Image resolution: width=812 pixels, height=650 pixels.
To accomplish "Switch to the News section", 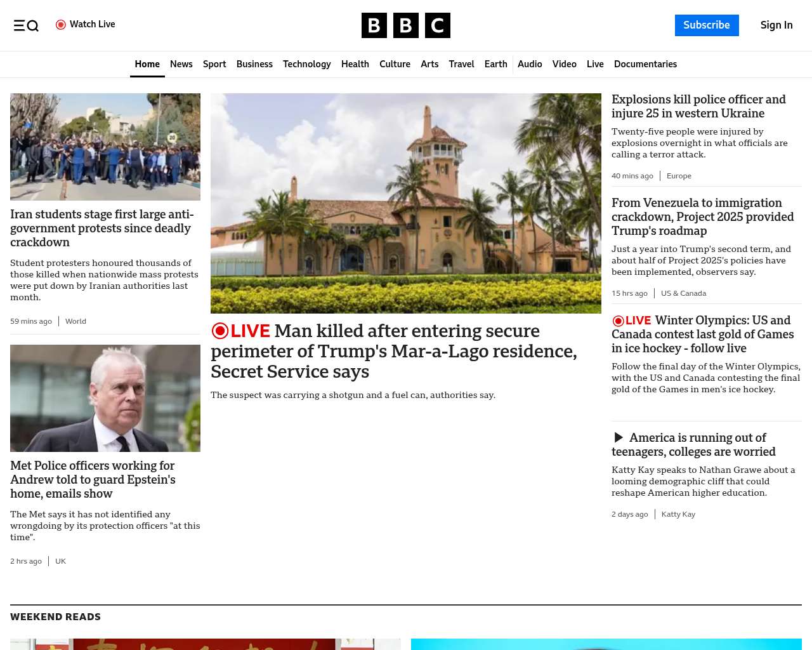I will click(181, 64).
